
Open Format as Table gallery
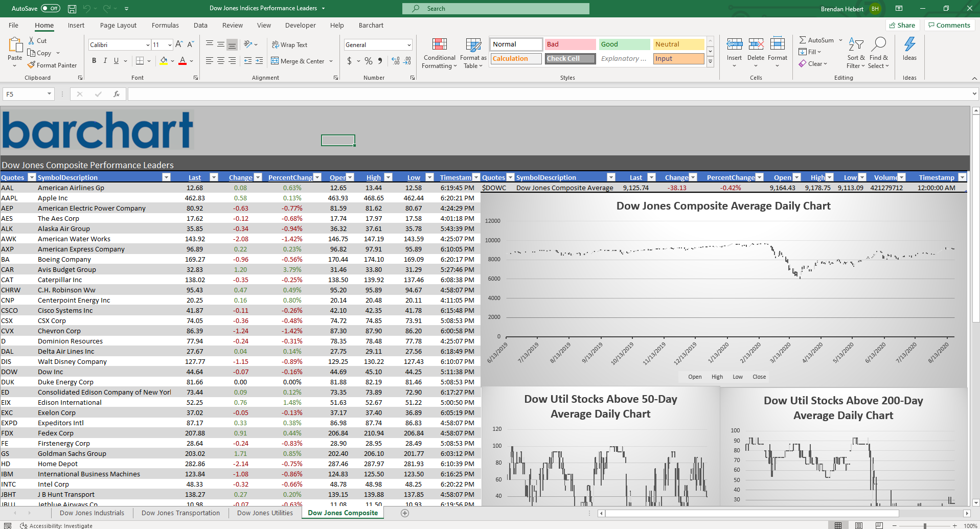[x=473, y=53]
